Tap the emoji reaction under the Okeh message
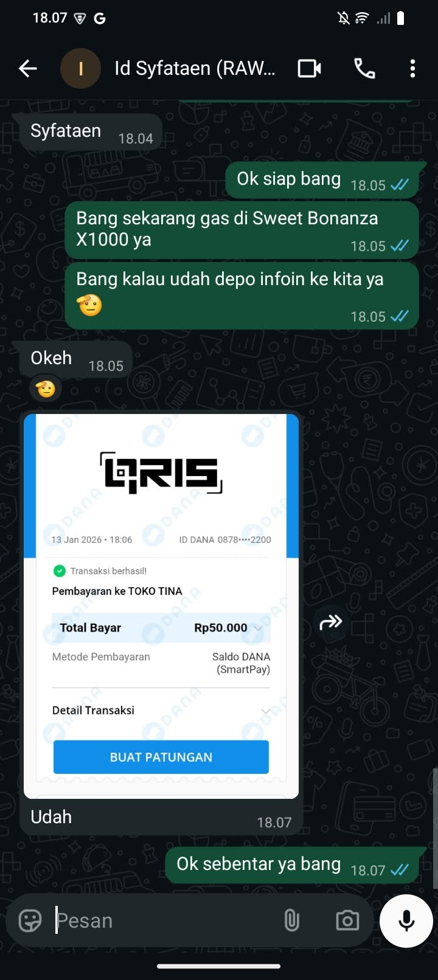 pos(46,388)
